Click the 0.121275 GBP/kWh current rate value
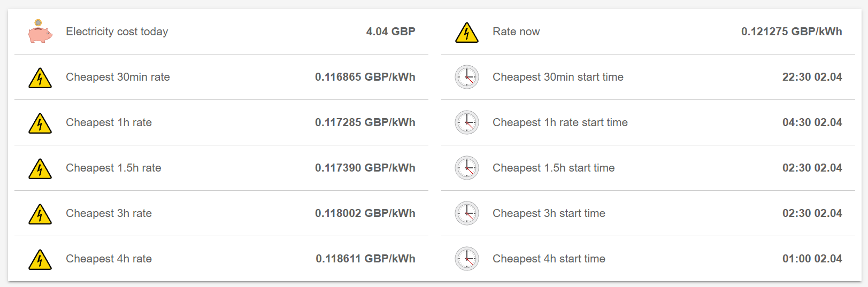The height and width of the screenshot is (287, 868). [791, 32]
